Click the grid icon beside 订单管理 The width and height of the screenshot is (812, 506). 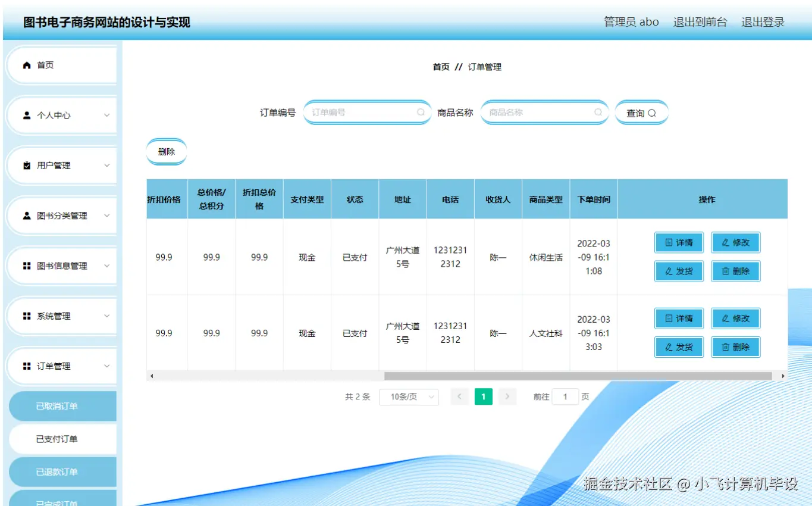pos(26,366)
